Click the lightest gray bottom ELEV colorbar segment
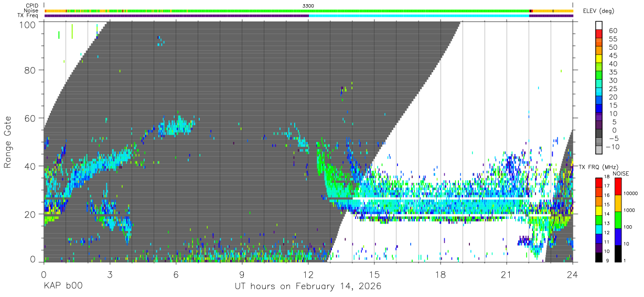The image size is (644, 297). coord(600,151)
